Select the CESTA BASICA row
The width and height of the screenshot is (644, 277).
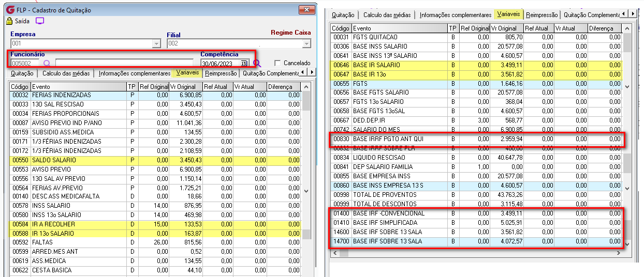156,270
